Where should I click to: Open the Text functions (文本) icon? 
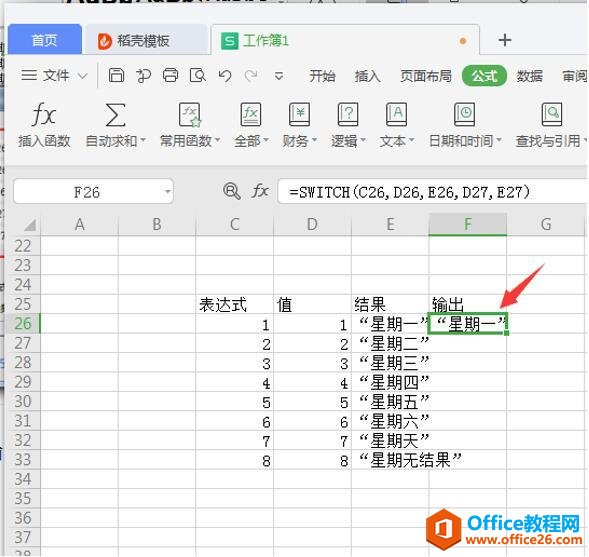pos(396,115)
